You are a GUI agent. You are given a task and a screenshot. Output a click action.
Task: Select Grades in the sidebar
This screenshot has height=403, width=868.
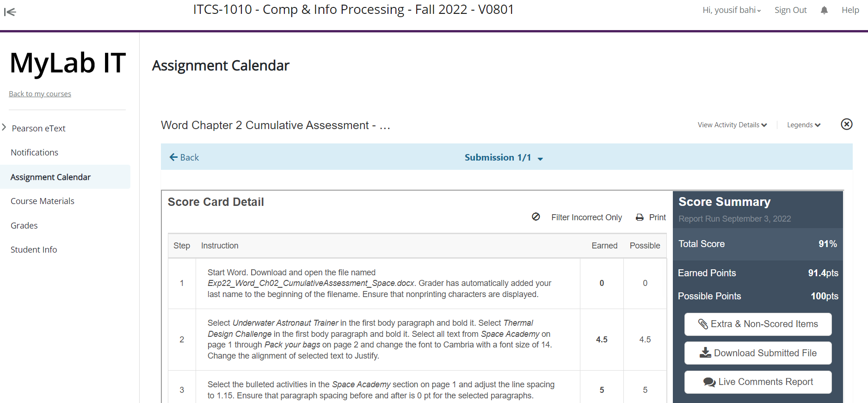[24, 226]
